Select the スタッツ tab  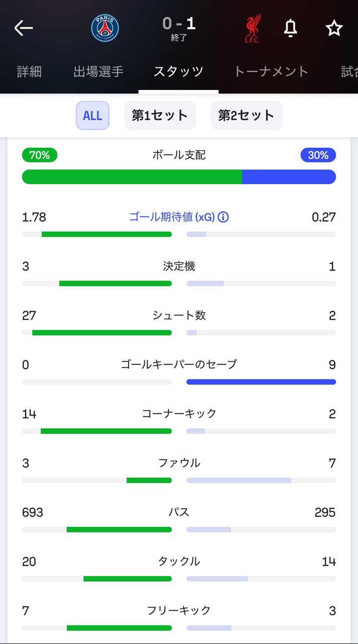[x=178, y=71]
